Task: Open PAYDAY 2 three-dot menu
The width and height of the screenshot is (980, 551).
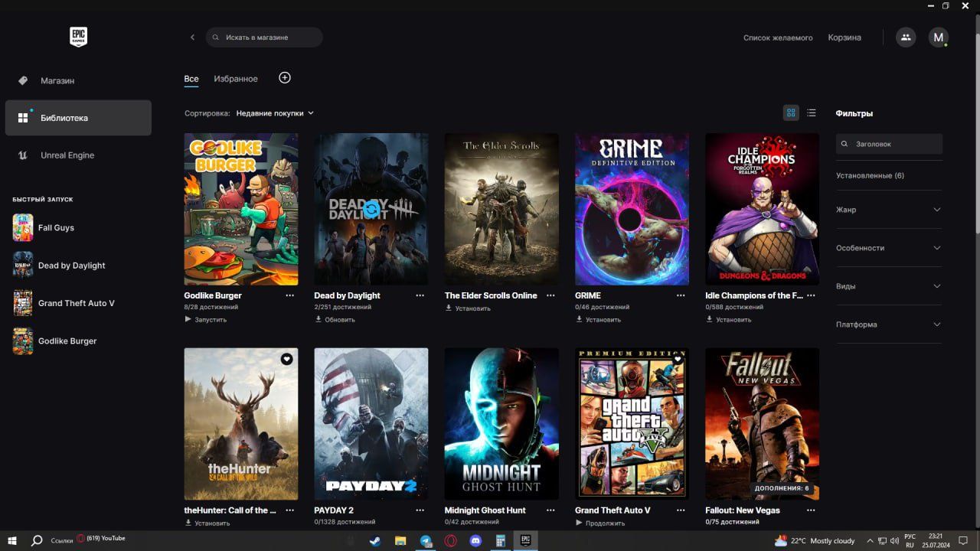Action: [x=420, y=510]
